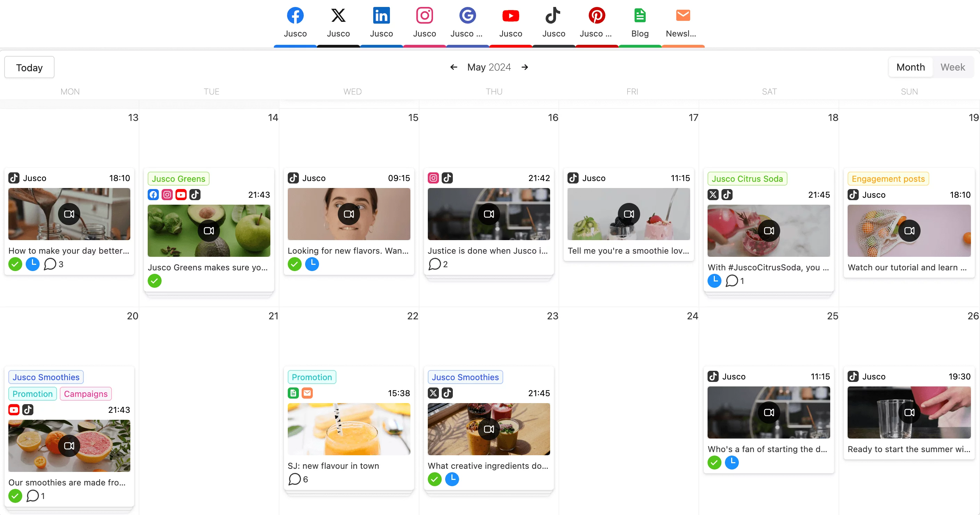Click the Facebook icon for Jusco

(295, 15)
